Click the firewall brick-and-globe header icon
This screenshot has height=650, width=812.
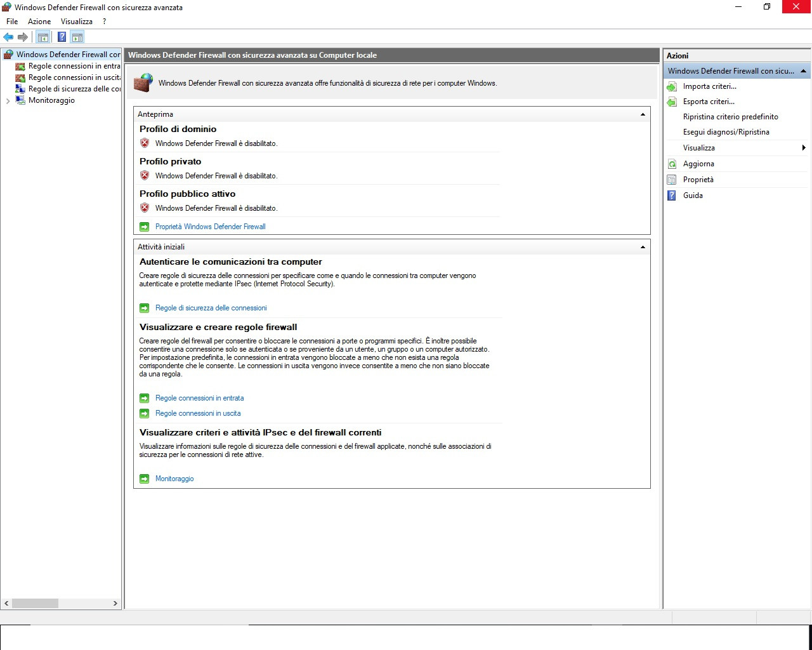[143, 83]
